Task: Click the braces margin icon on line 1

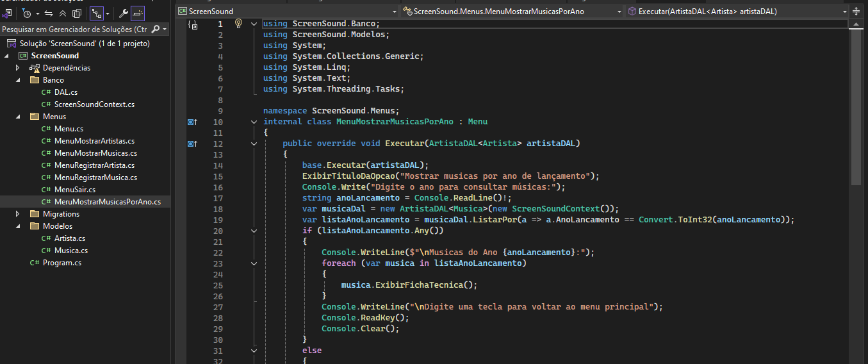Action: pyautogui.click(x=192, y=24)
